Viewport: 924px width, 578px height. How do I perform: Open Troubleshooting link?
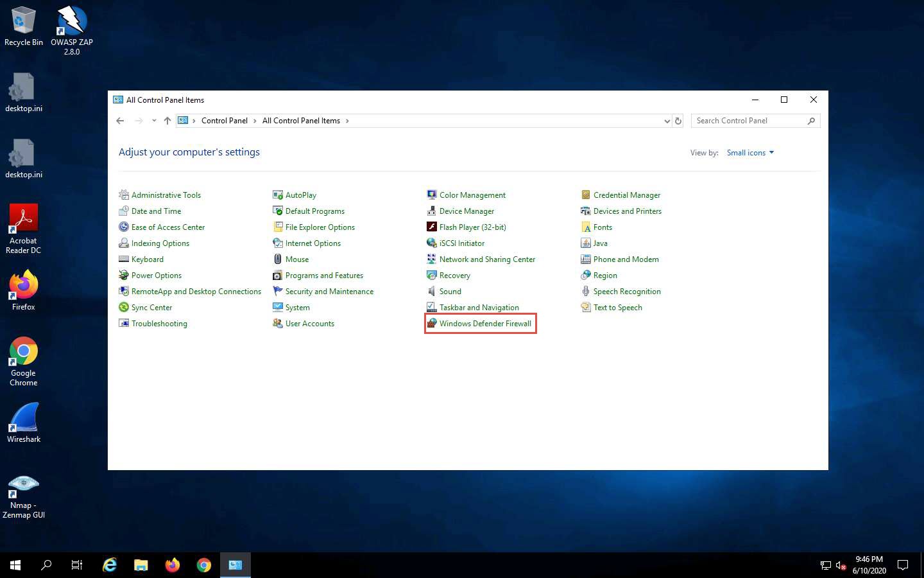coord(159,324)
